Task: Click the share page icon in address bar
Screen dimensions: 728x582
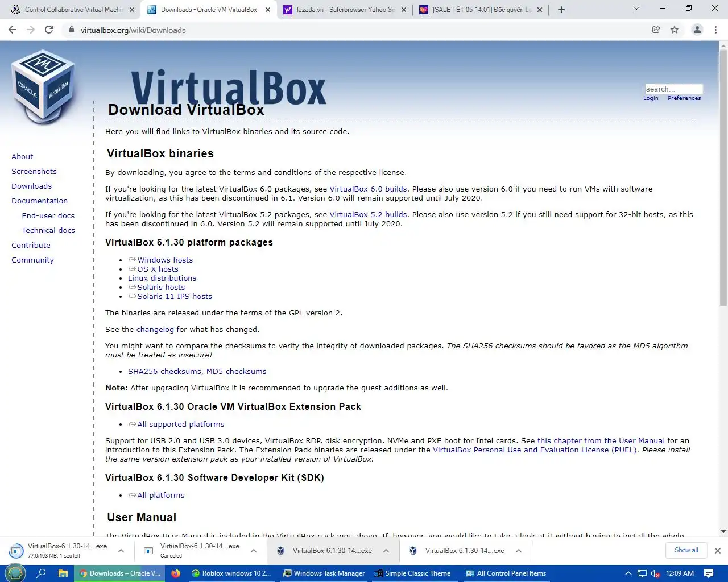Action: [x=656, y=30]
